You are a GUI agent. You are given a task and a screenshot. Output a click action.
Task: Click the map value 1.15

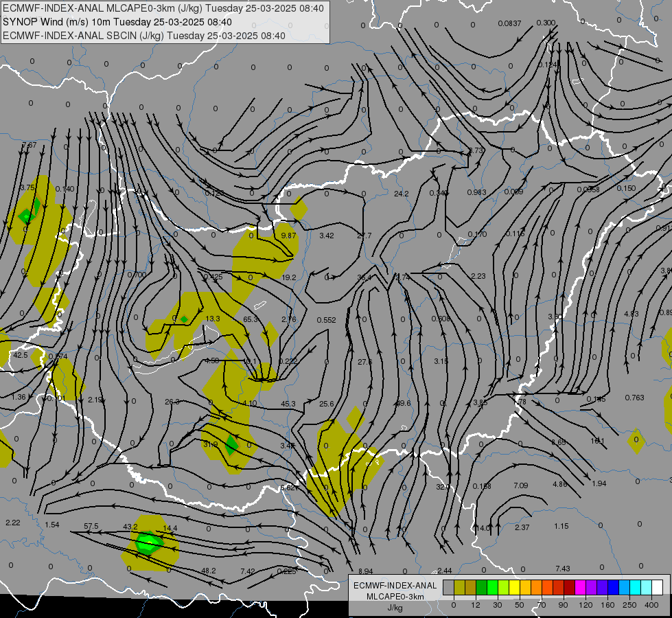pos(561,526)
